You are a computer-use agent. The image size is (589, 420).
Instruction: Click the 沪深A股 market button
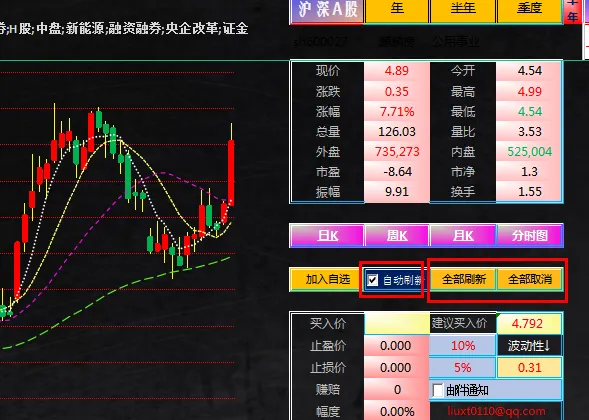tap(327, 10)
